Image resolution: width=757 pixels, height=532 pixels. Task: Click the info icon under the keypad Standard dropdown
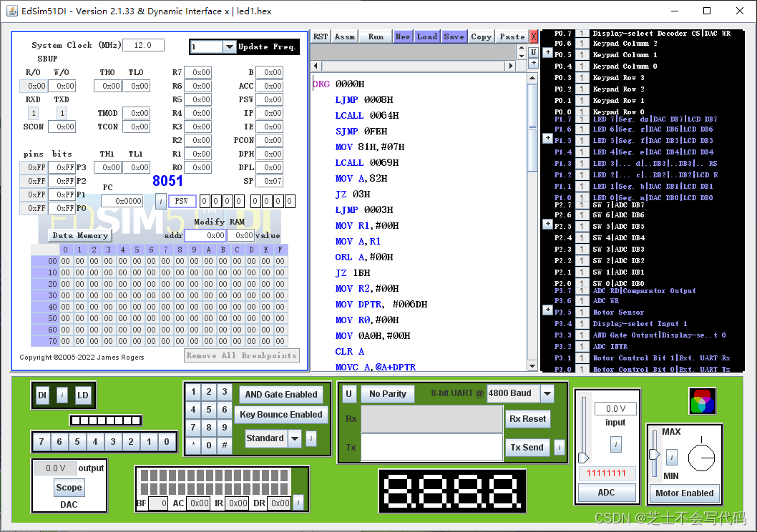311,438
